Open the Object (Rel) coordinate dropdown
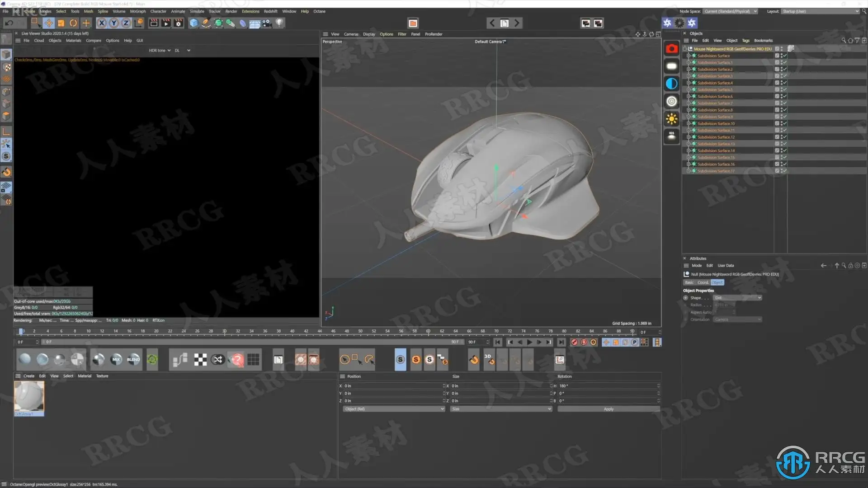This screenshot has height=488, width=868. (x=393, y=409)
